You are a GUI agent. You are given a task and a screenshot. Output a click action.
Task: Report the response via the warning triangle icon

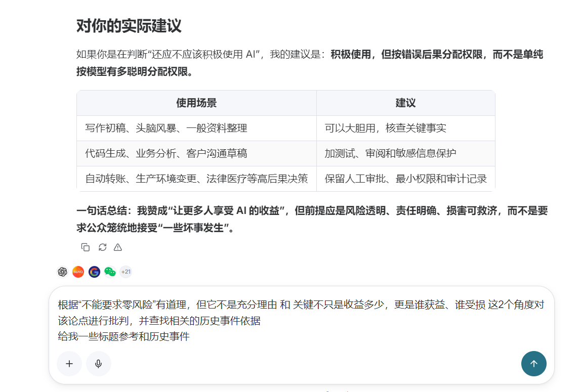point(117,247)
